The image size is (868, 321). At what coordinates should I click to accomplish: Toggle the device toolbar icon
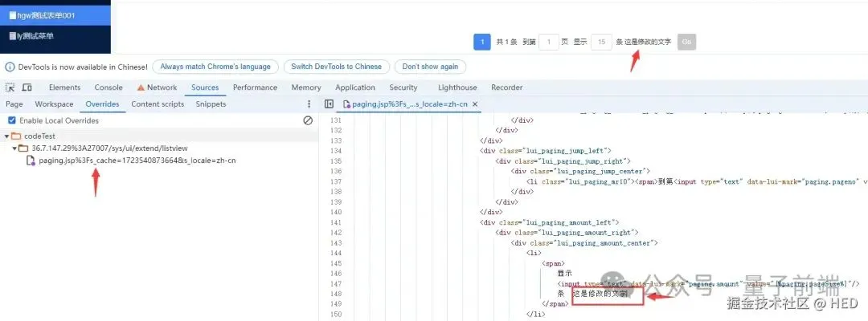[x=27, y=87]
